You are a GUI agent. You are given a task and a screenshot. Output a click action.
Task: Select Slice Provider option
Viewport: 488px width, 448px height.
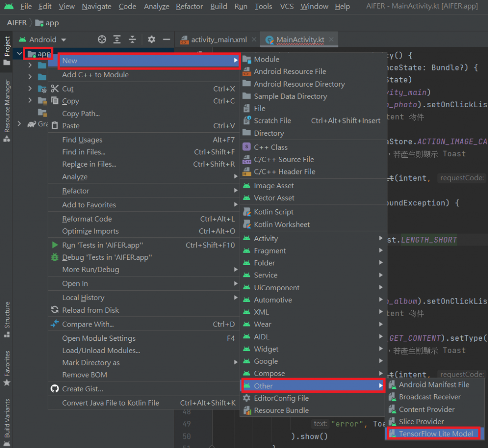(x=435, y=421)
